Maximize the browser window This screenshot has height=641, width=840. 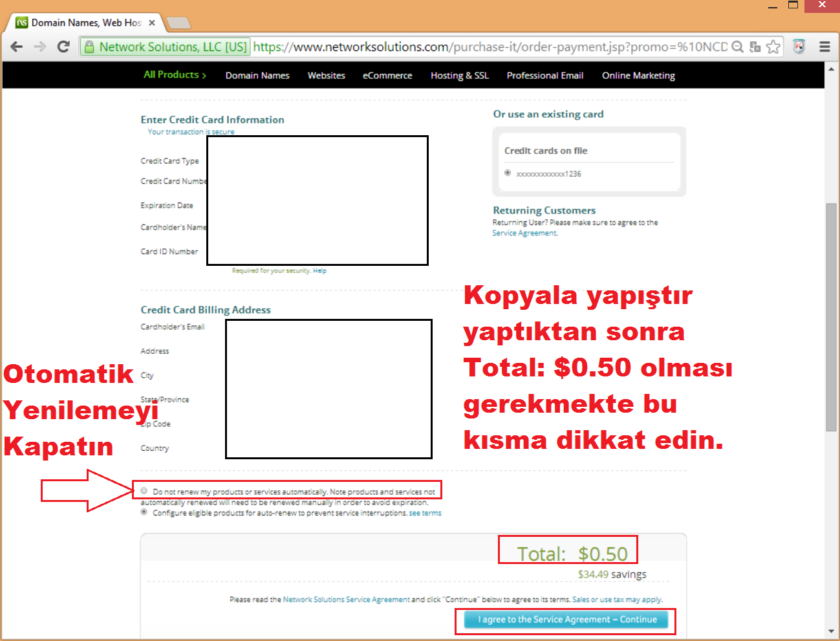coord(793,5)
